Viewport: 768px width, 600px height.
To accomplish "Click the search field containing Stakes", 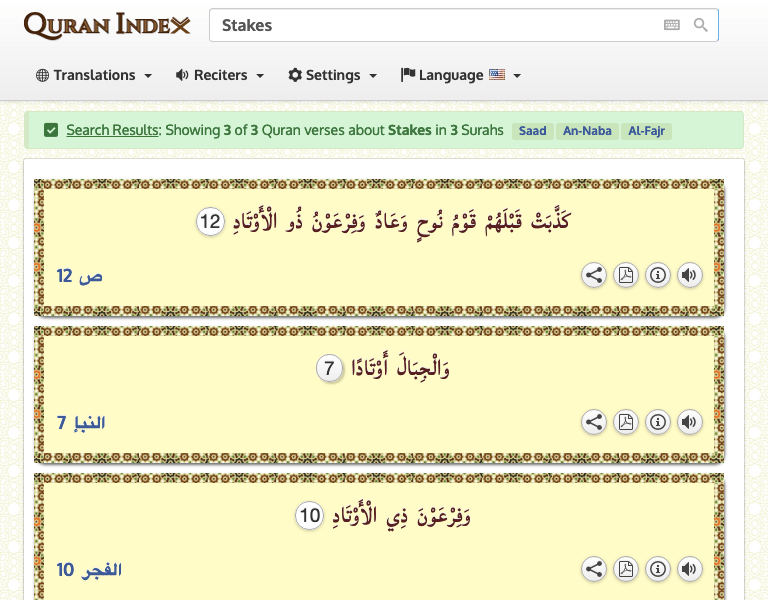I will pyautogui.click(x=430, y=25).
